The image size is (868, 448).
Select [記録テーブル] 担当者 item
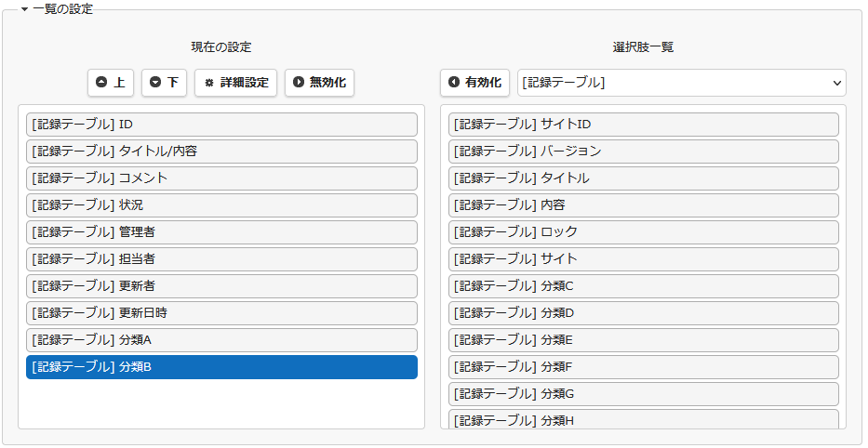click(x=221, y=259)
